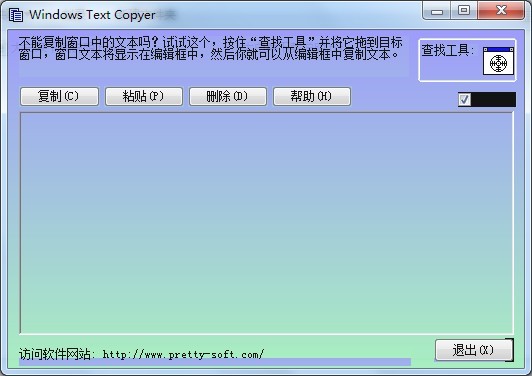
Task: Click the 删除(D) delete button
Action: pos(228,96)
